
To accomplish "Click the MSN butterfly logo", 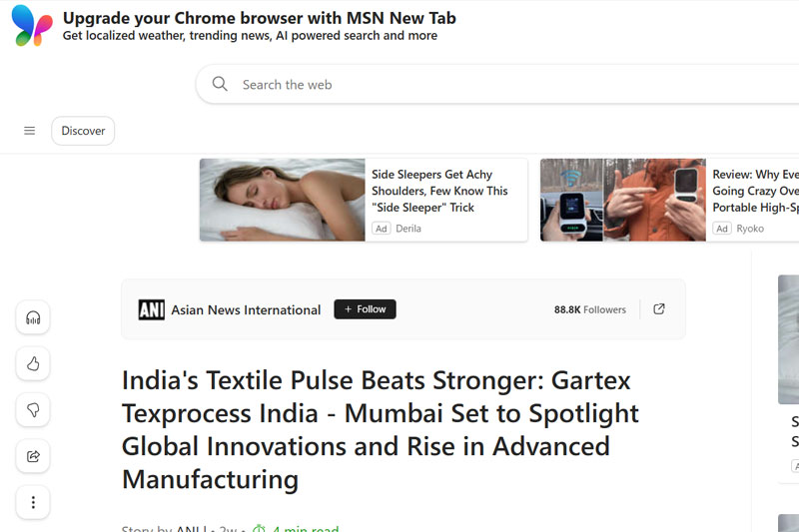I will pyautogui.click(x=32, y=26).
